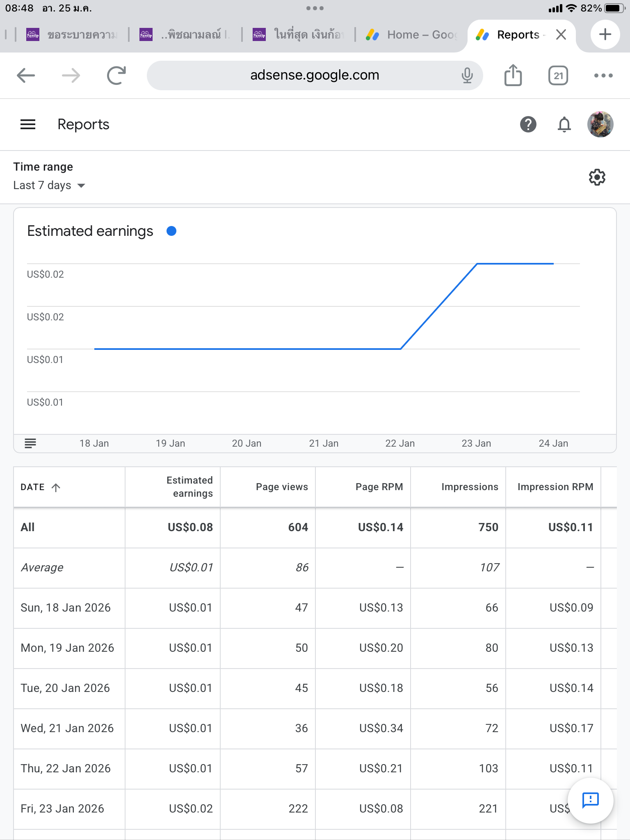Open the chart legend list icon

coord(30,443)
